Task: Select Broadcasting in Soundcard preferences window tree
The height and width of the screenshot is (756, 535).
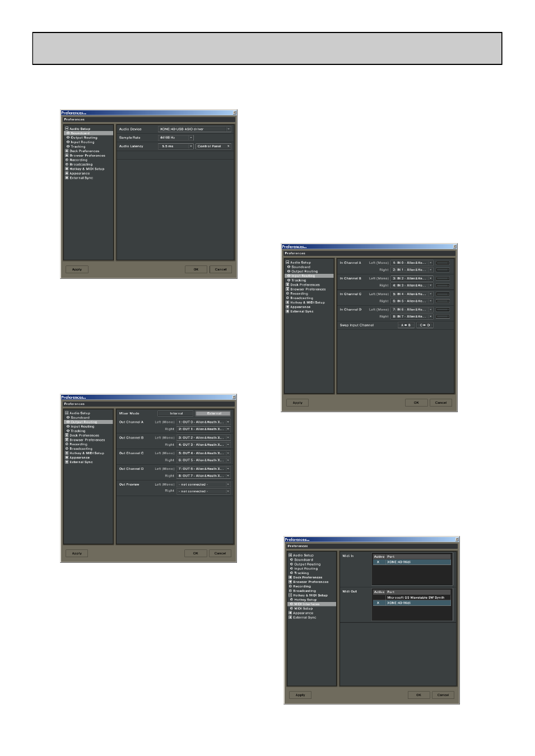Action: coord(81,165)
